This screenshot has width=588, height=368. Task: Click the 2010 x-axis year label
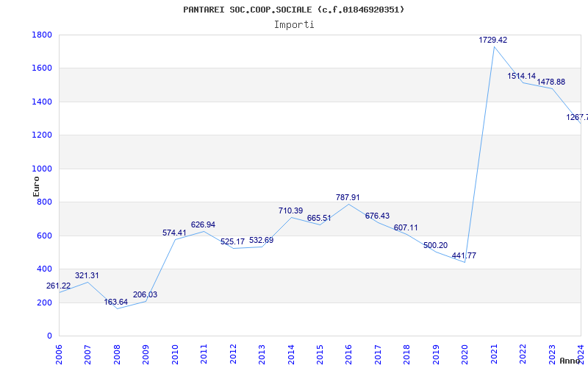pos(175,353)
